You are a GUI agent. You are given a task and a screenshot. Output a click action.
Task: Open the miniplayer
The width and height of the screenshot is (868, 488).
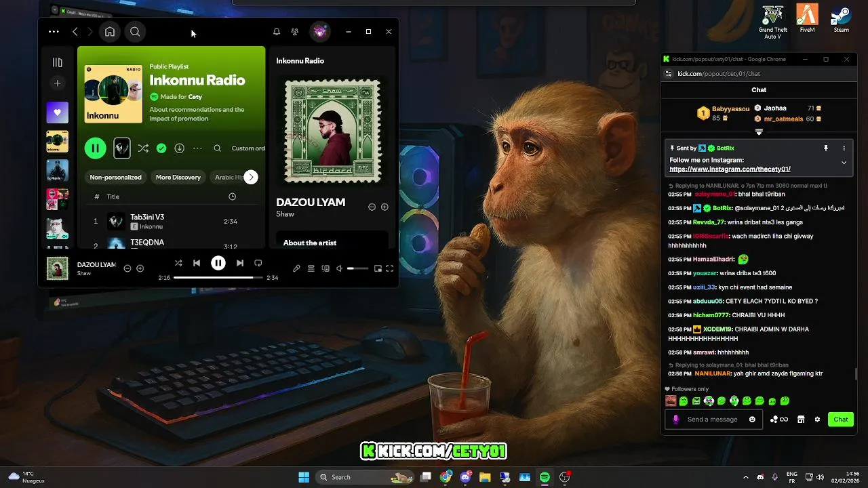(x=378, y=268)
